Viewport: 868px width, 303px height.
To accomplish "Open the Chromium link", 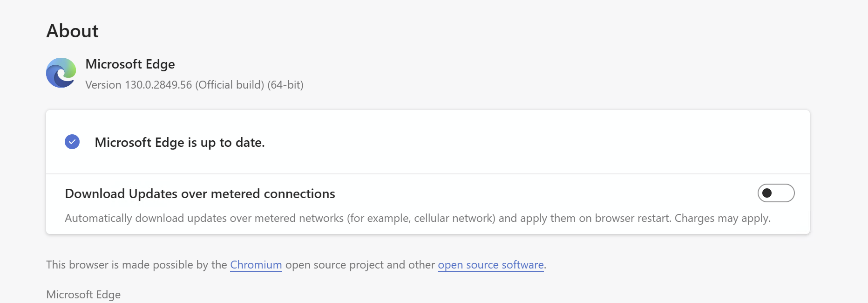I will pos(256,265).
